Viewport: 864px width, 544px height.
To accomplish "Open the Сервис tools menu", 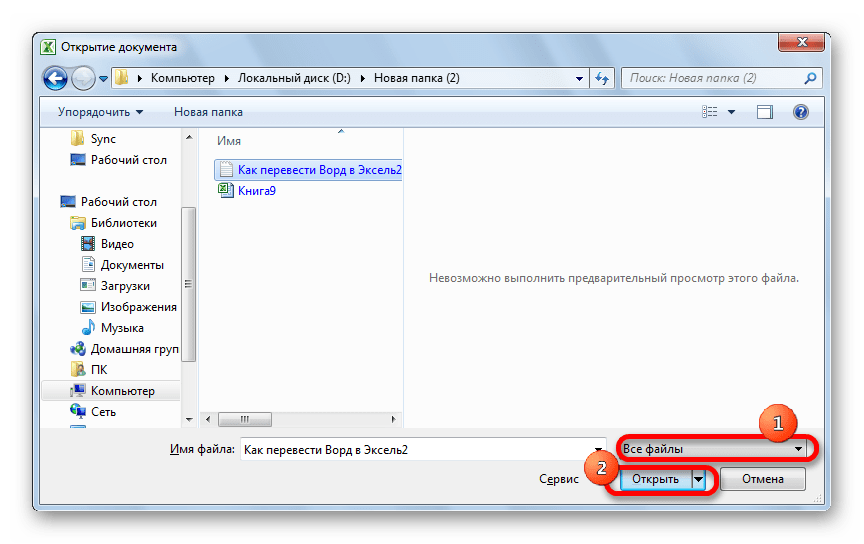I will coord(559,479).
